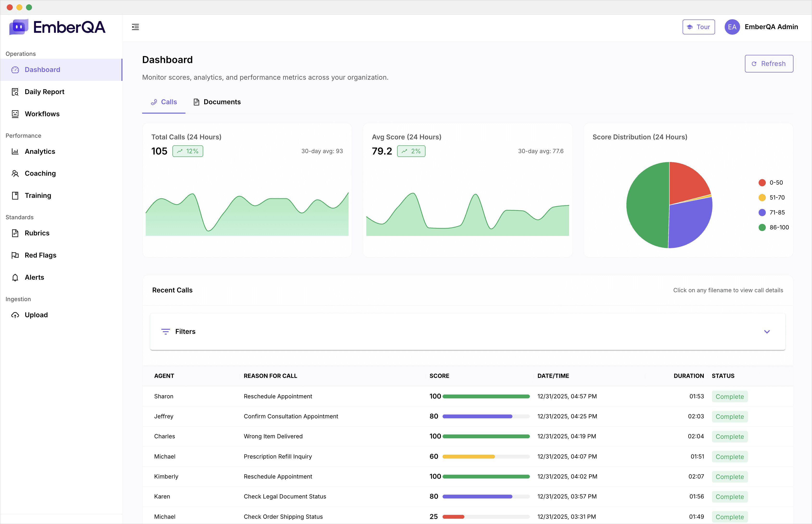812x524 pixels.
Task: Open the Dashboard from the sidebar icon
Action: tap(15, 69)
